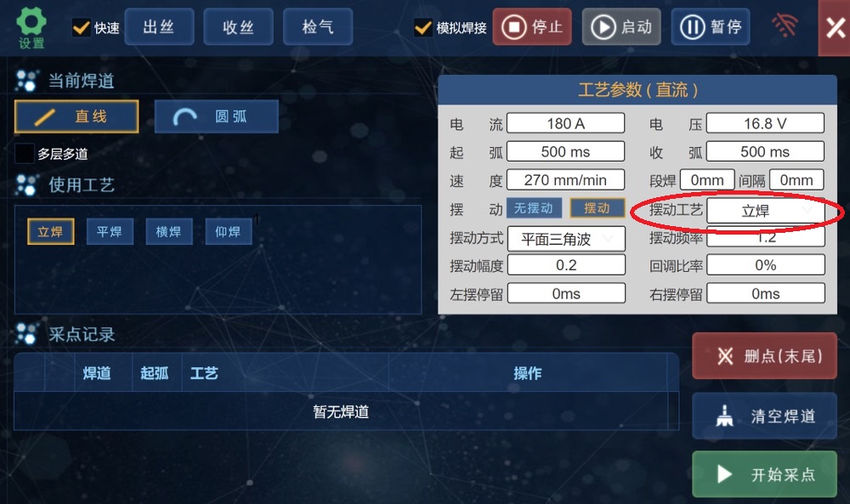Select the 横焊 process tab
Screen dimensions: 850x504
point(168,232)
